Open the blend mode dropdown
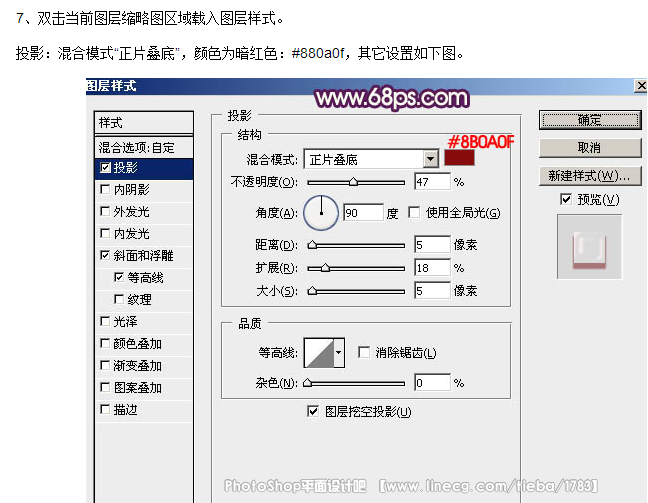 coord(430,159)
